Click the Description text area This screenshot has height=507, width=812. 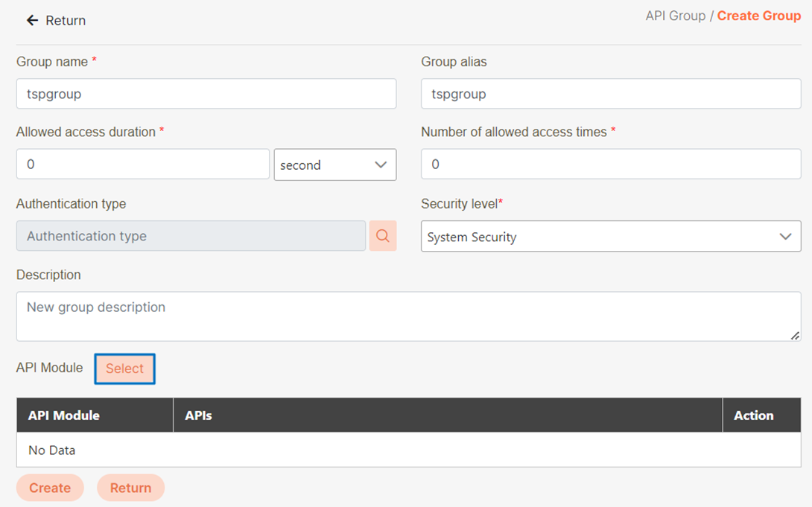(408, 316)
